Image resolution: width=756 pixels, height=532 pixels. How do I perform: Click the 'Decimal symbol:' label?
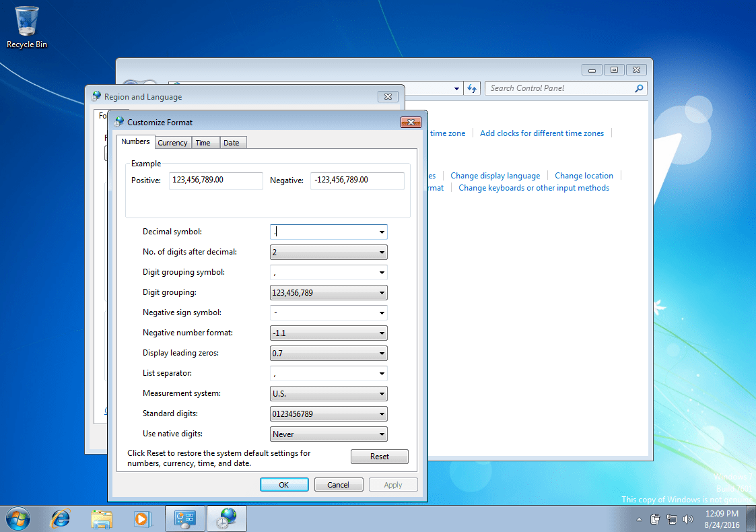(172, 232)
